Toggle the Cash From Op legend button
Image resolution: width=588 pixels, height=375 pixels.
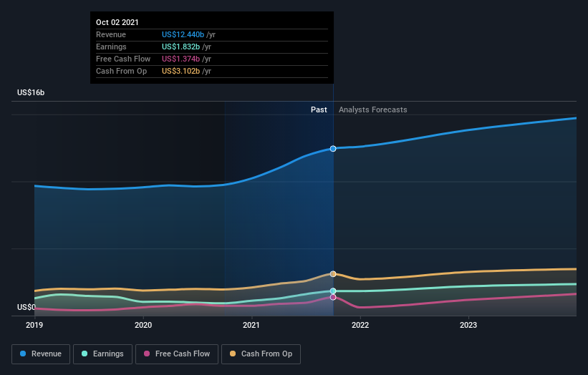[261, 354]
